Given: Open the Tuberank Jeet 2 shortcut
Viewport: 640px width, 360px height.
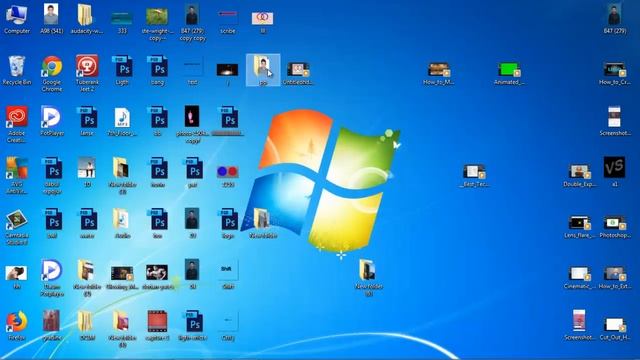Looking at the screenshot, I should 87,73.
